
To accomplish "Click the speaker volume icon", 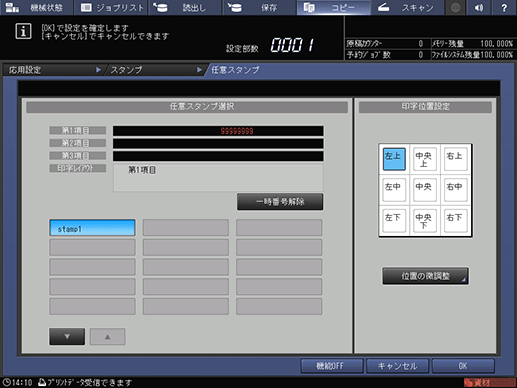I will [479, 7].
